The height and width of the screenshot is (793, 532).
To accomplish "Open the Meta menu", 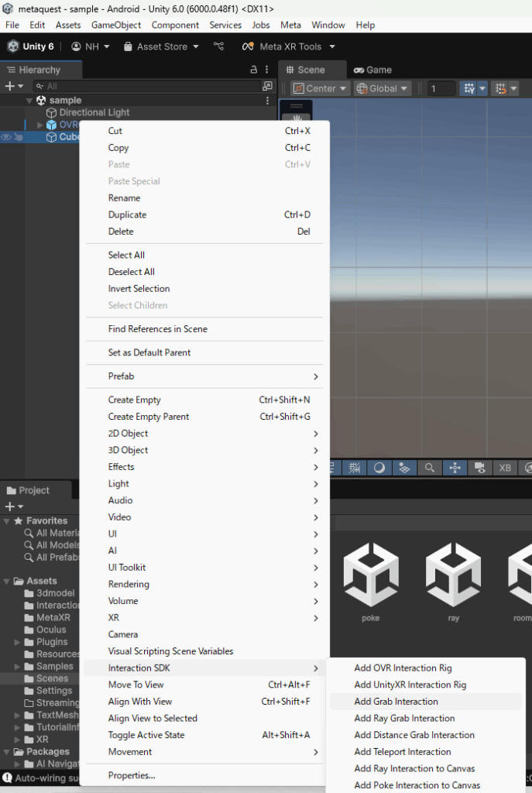I will [290, 25].
